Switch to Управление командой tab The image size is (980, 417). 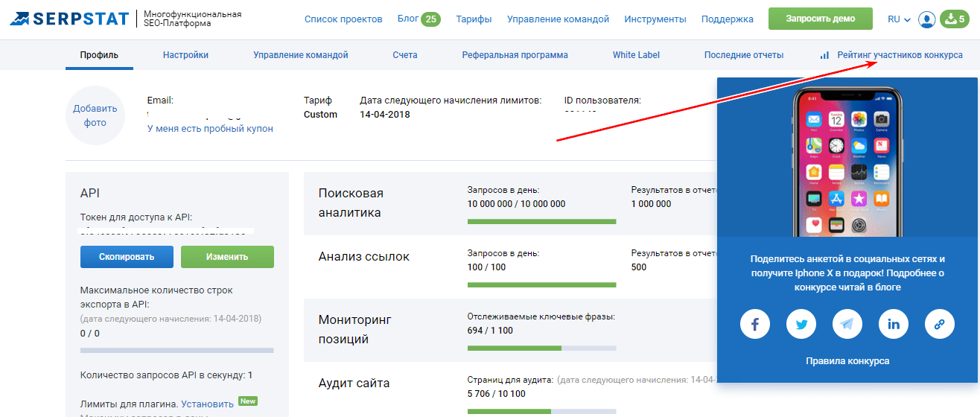pos(300,55)
